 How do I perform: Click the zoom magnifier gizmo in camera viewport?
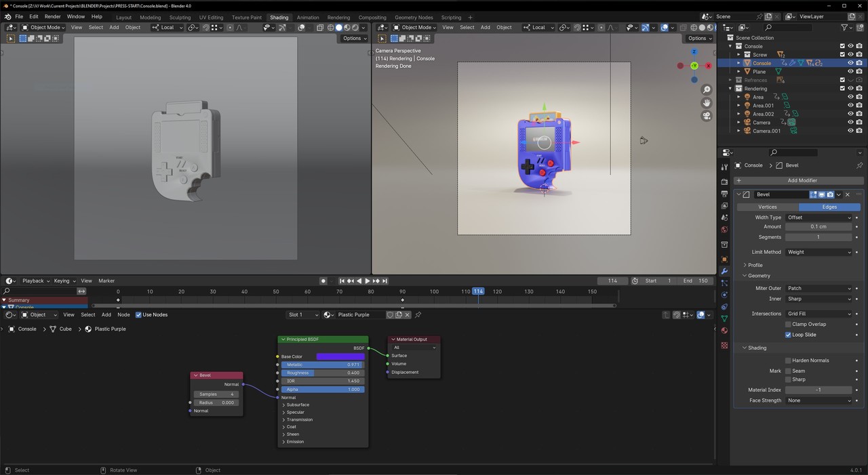pos(707,90)
